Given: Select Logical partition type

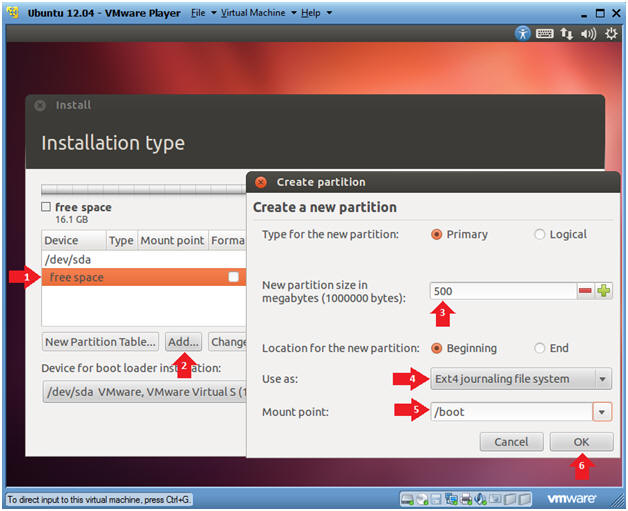Looking at the screenshot, I should (539, 234).
